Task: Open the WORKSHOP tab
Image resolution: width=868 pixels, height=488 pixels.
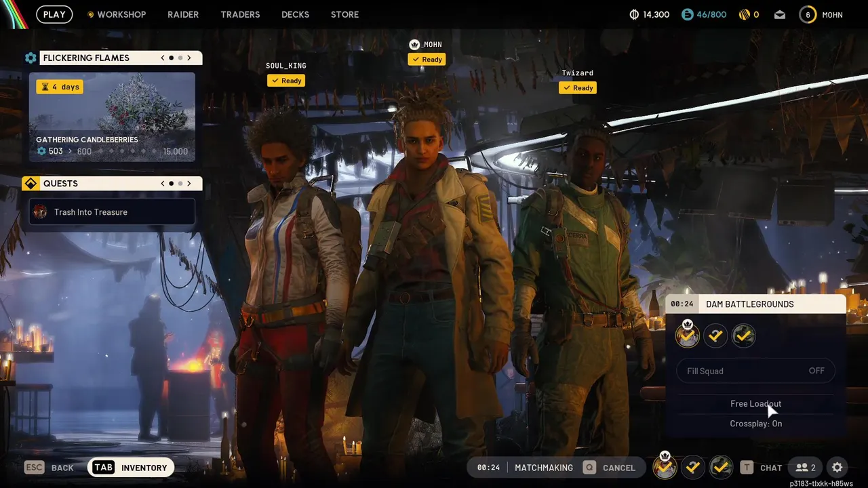Action: (121, 14)
